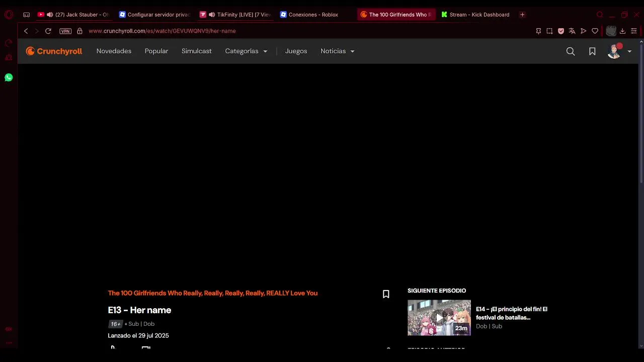Add page to bookmarks with heart icon
The image size is (644, 362).
pyautogui.click(x=595, y=31)
